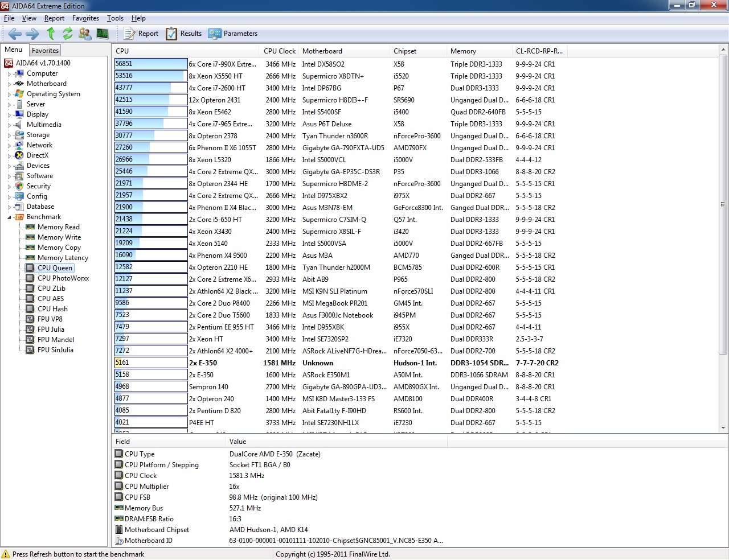Select the Memory Latency benchmark icon
The image size is (729, 560).
(30, 258)
